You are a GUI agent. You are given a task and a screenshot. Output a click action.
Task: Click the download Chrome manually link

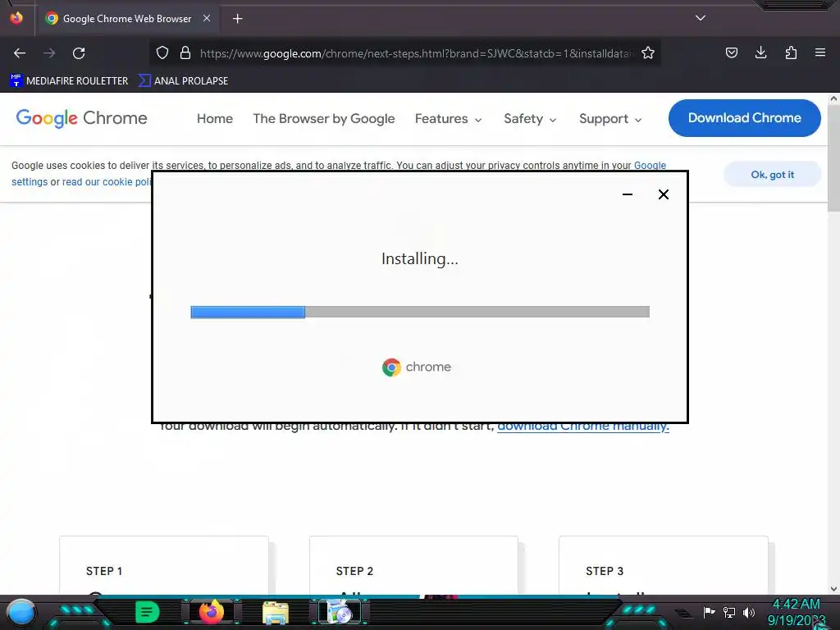click(x=583, y=427)
